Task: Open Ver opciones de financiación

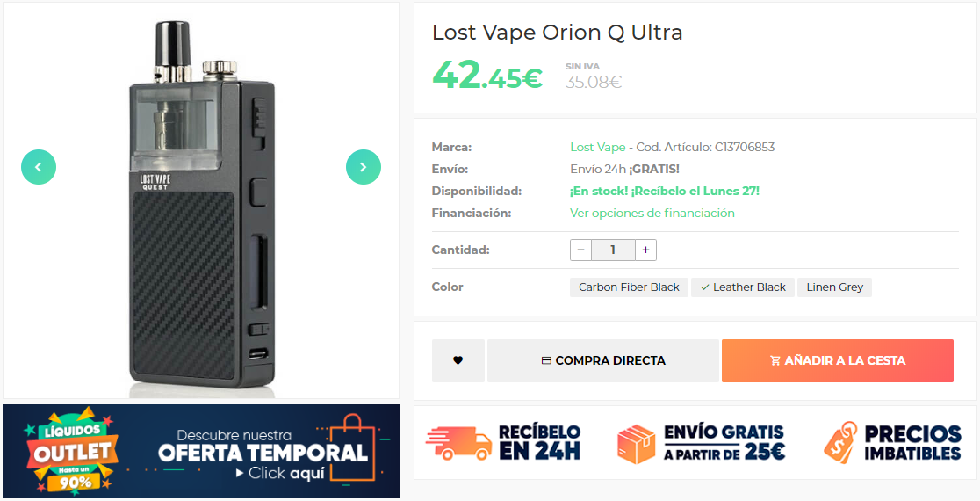Action: pos(652,214)
